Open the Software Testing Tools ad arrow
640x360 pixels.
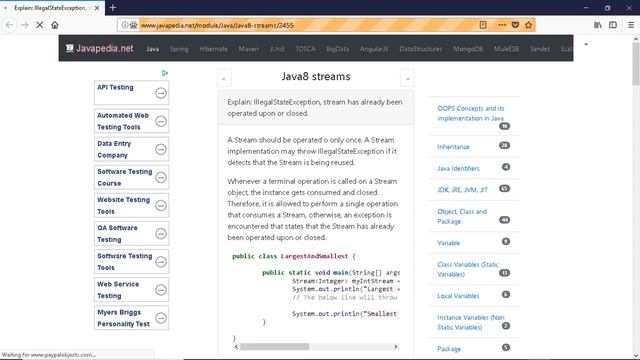click(x=161, y=262)
